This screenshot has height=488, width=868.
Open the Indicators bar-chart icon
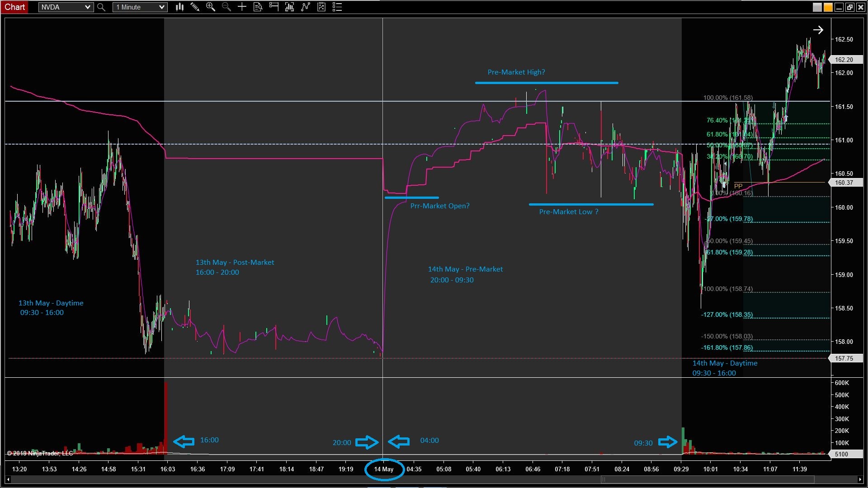coord(289,7)
